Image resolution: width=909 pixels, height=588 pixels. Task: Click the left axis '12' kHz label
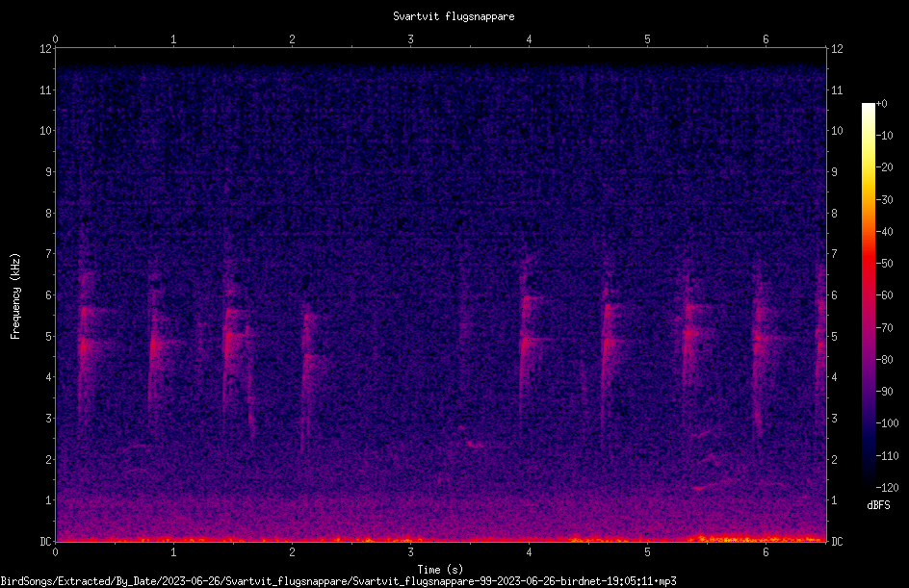[x=46, y=49]
